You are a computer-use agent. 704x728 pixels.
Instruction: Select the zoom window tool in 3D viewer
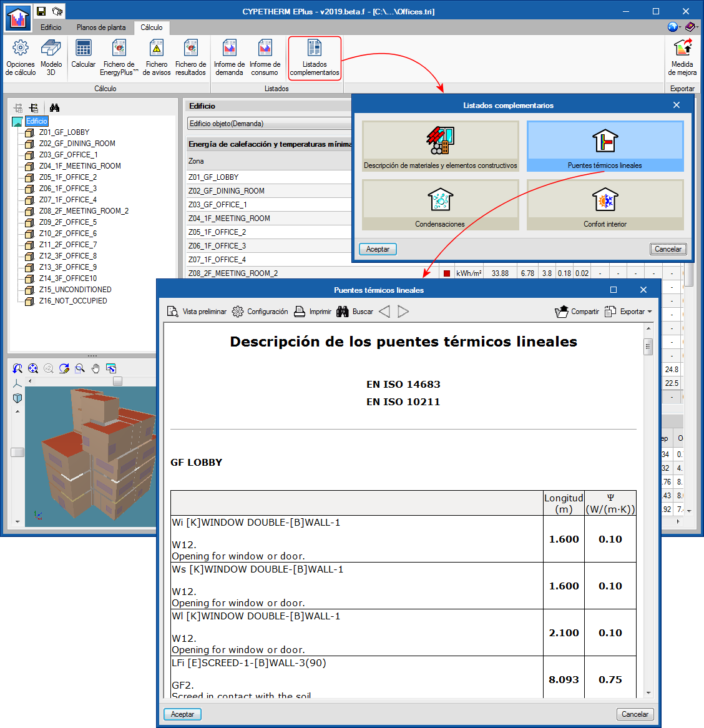80,368
